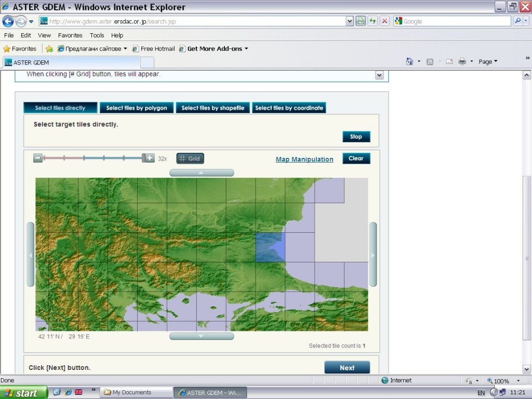Click the Home icon in command bar

[x=409, y=61]
